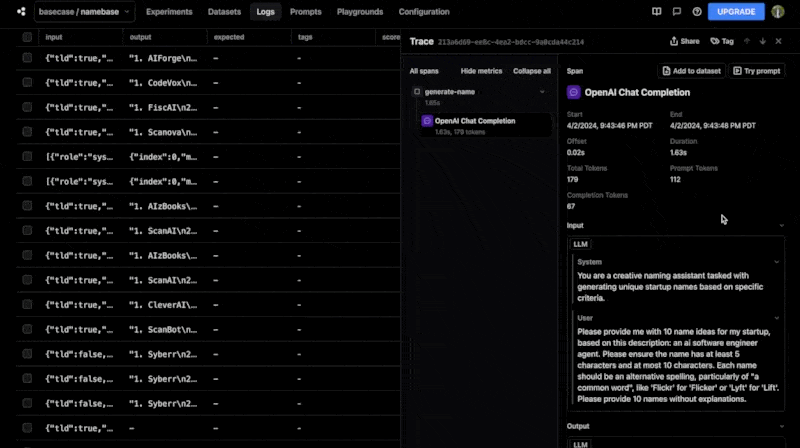Viewport: 800px width, 448px height.
Task: Add span to dataset
Action: click(x=691, y=71)
